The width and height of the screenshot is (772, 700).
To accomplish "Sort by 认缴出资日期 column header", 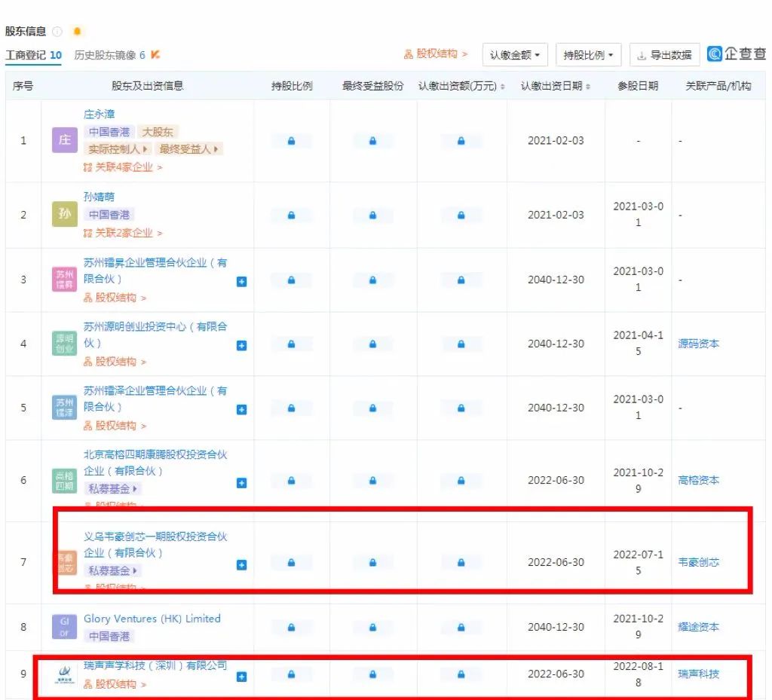I will point(556,86).
